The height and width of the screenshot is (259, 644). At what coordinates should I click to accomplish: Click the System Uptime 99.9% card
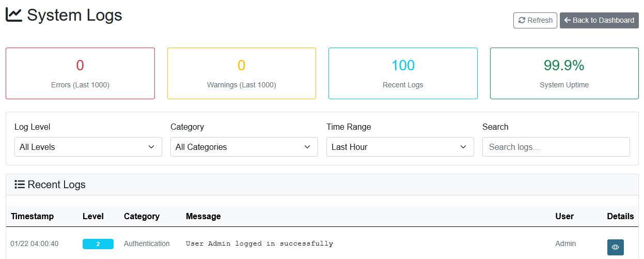564,73
